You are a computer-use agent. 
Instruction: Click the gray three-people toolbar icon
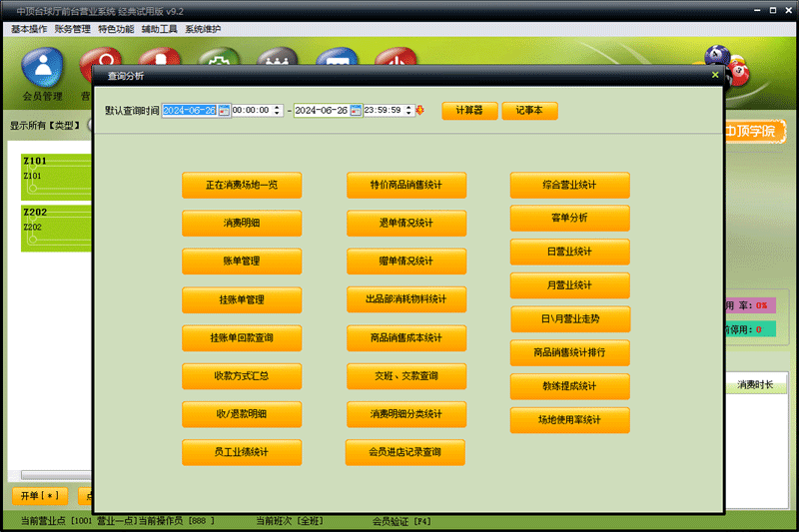pyautogui.click(x=278, y=57)
